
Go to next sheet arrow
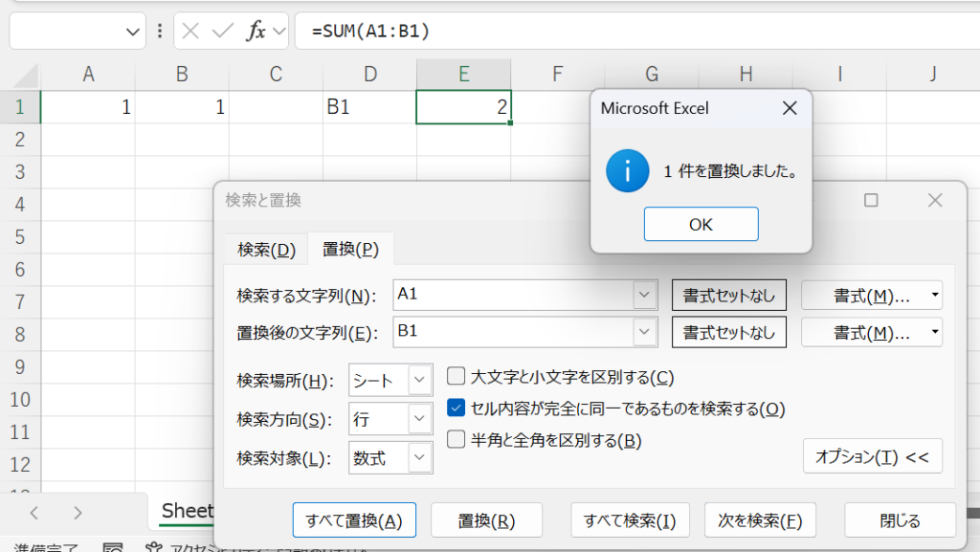(x=78, y=514)
